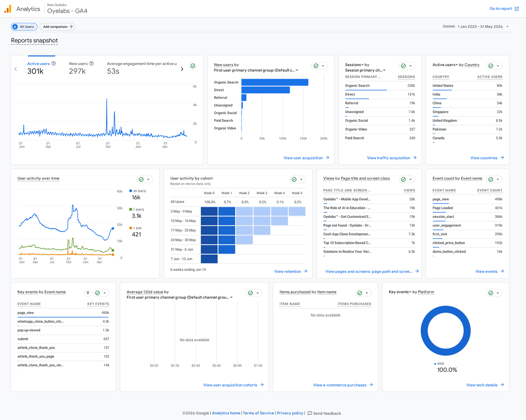Show previous metrics with left chevron
This screenshot has height=420, width=526.
tap(16, 69)
